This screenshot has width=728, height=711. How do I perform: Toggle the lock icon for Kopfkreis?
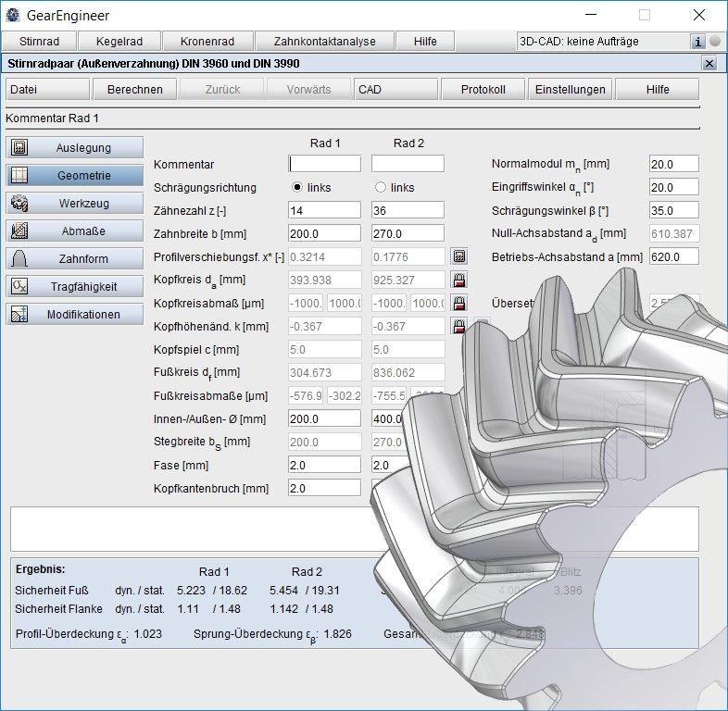458,280
